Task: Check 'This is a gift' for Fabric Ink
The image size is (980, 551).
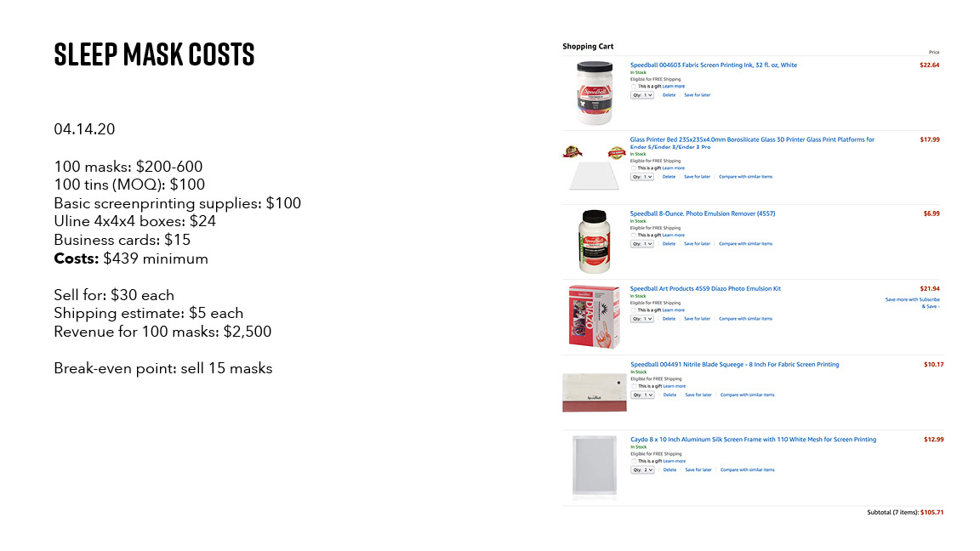Action: [633, 86]
